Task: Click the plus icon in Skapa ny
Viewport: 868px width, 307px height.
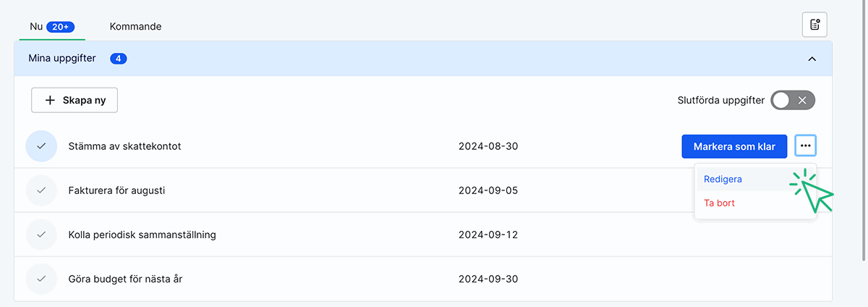Action: [50, 101]
